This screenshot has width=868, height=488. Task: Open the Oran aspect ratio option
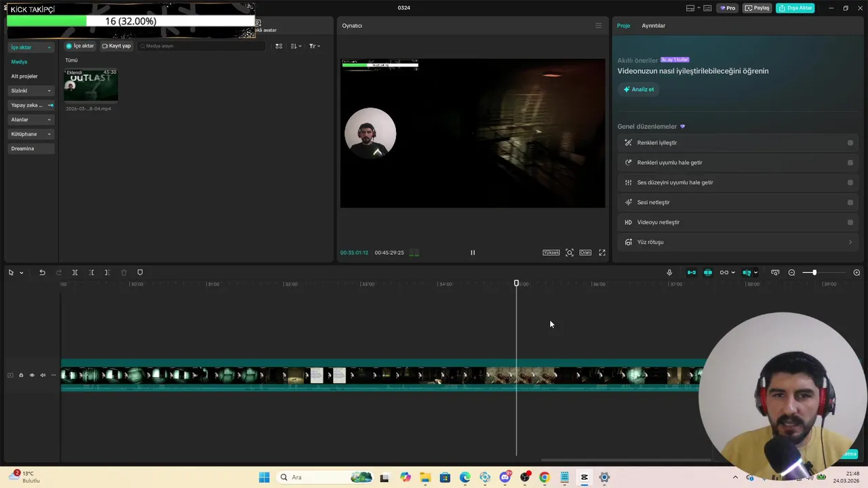point(585,253)
